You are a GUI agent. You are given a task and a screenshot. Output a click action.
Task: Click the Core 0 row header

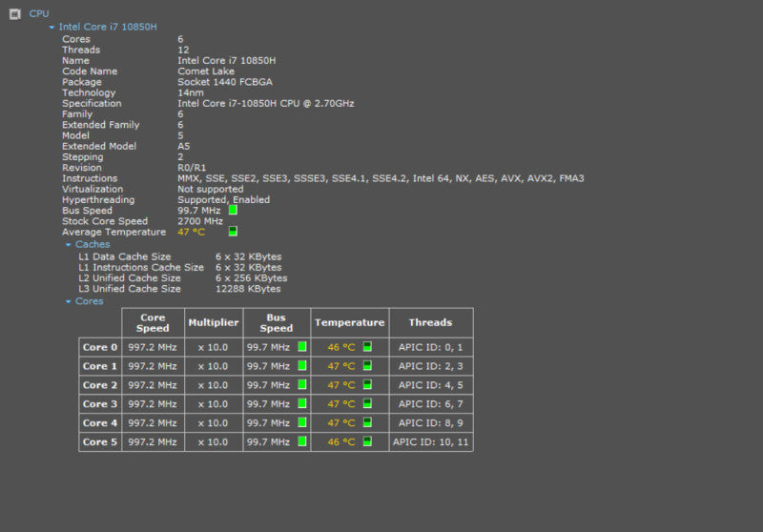coord(100,347)
